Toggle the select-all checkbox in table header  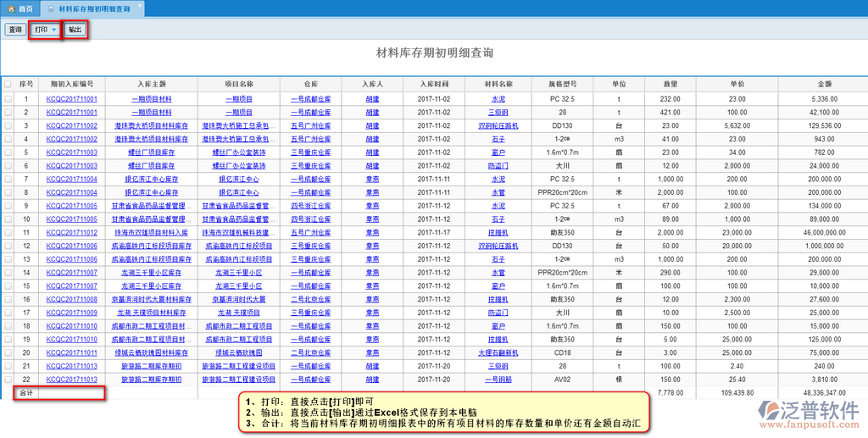pyautogui.click(x=8, y=85)
